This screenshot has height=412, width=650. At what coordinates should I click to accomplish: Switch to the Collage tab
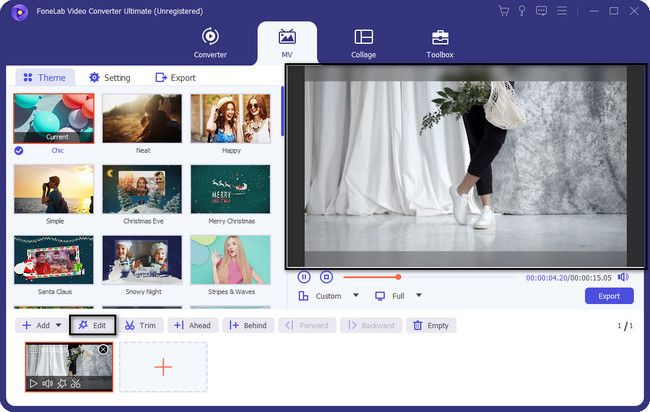pyautogui.click(x=364, y=43)
